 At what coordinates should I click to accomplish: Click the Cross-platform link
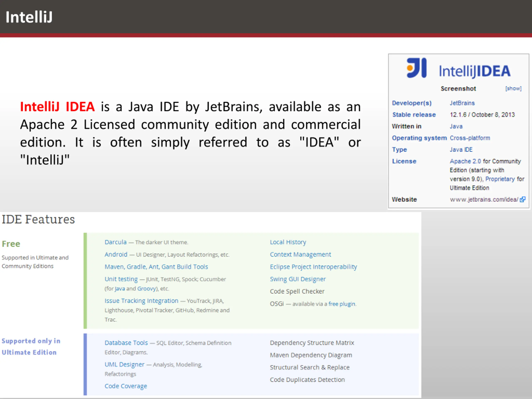click(x=470, y=138)
